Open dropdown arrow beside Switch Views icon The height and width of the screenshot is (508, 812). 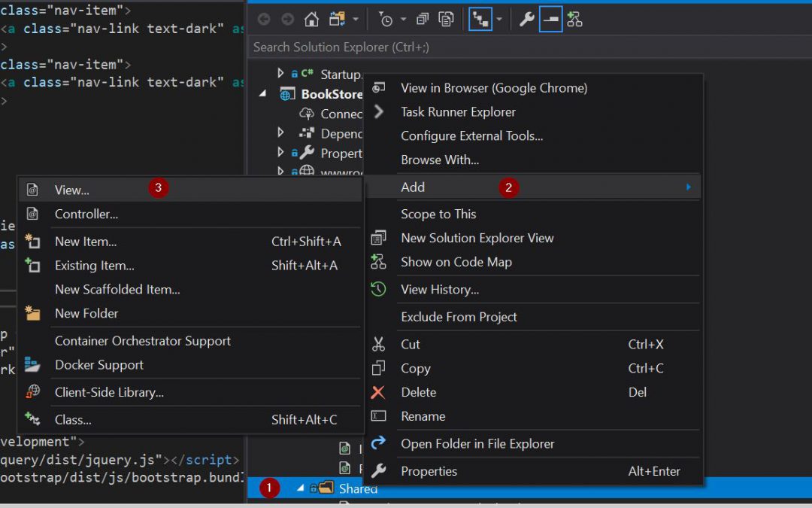coord(356,20)
